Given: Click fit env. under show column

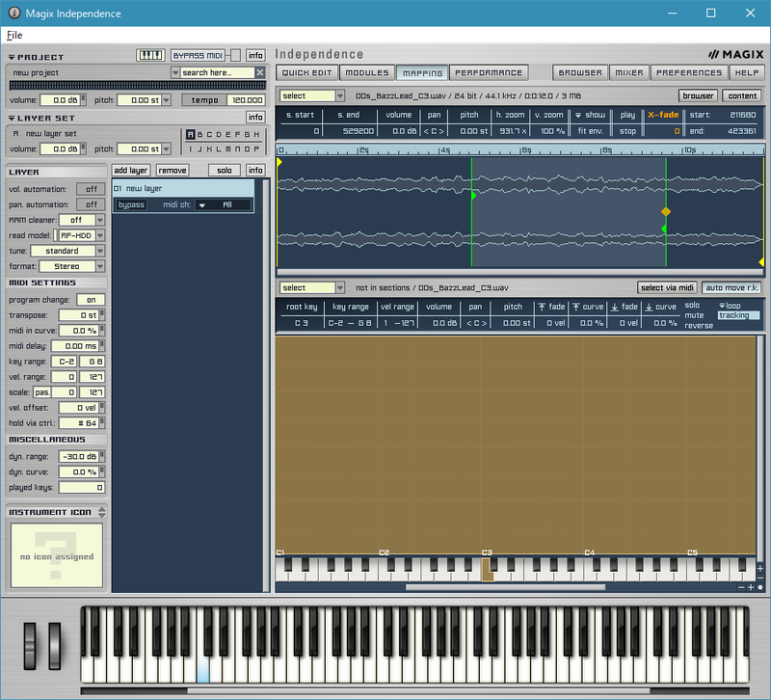Looking at the screenshot, I should pyautogui.click(x=590, y=131).
